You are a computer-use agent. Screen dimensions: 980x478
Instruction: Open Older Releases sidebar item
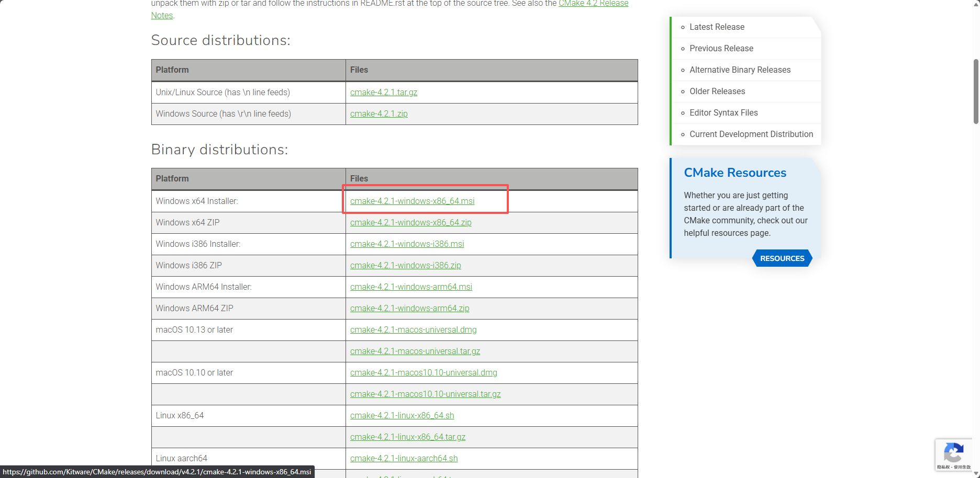[x=717, y=91]
